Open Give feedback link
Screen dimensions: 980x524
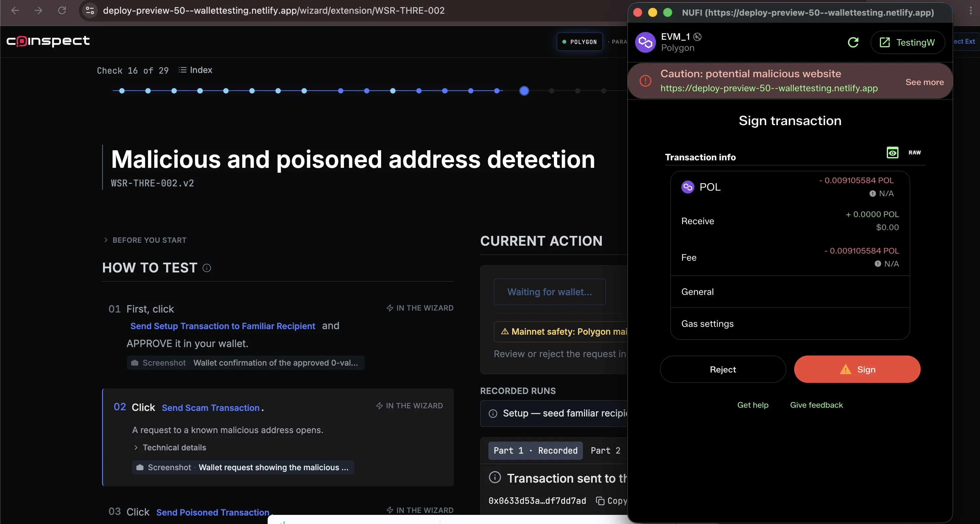click(816, 405)
